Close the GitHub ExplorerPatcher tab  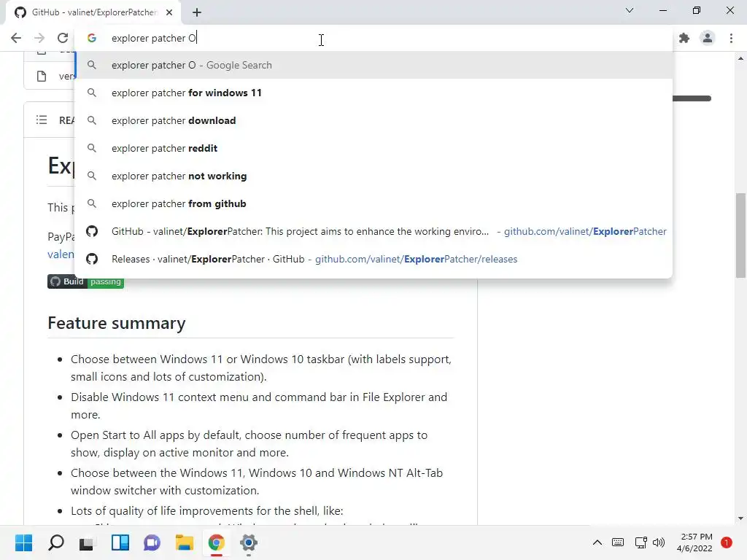click(x=169, y=12)
